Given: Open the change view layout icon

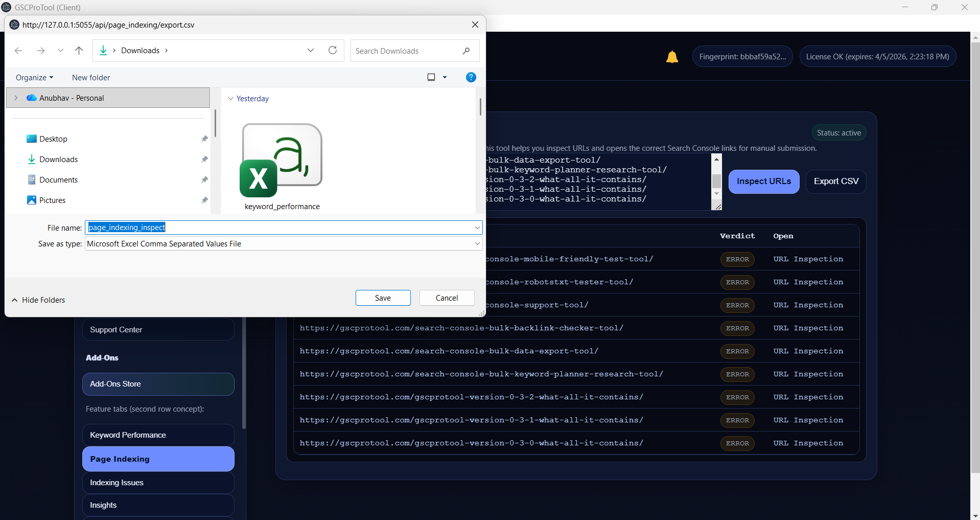Looking at the screenshot, I should coord(431,77).
